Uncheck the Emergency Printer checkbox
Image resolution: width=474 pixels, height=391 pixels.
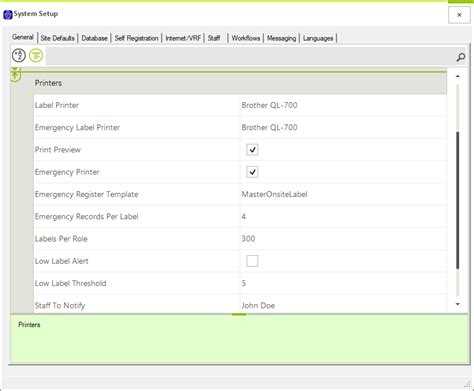tap(252, 172)
